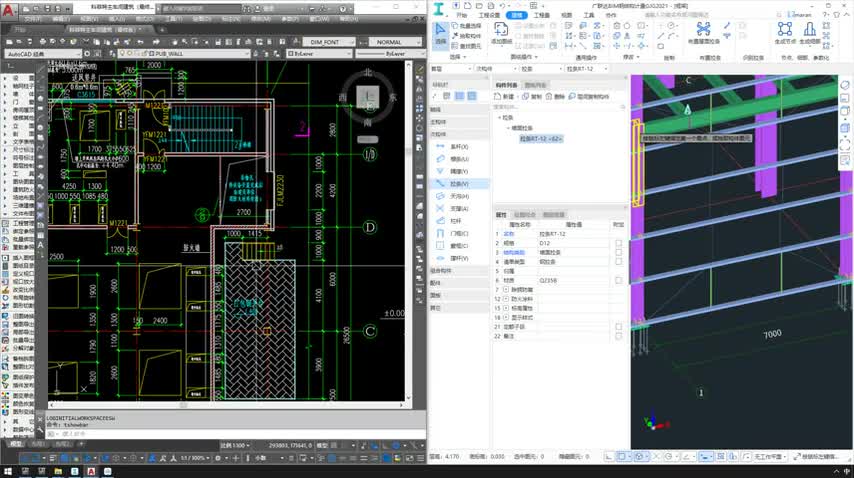This screenshot has height=478, width=854.
Task: Open the 工程设置 ribbon tab
Action: 488,16
